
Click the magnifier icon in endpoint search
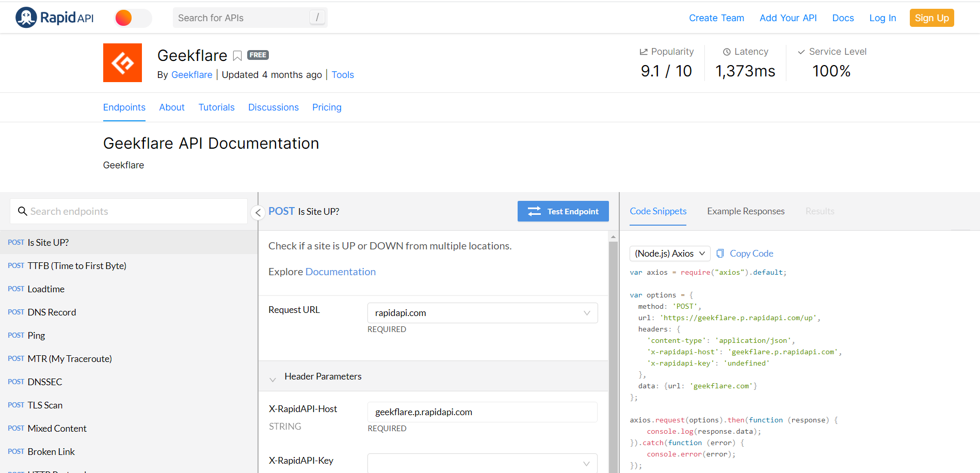(22, 211)
